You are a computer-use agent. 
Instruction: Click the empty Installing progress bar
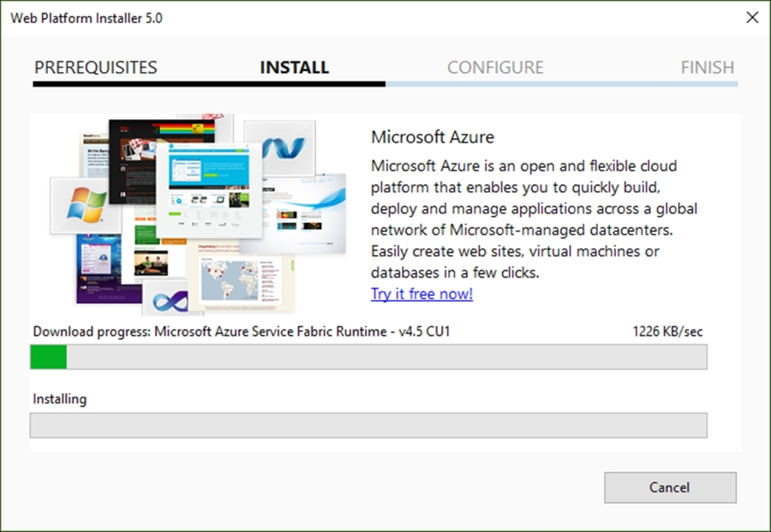368,425
